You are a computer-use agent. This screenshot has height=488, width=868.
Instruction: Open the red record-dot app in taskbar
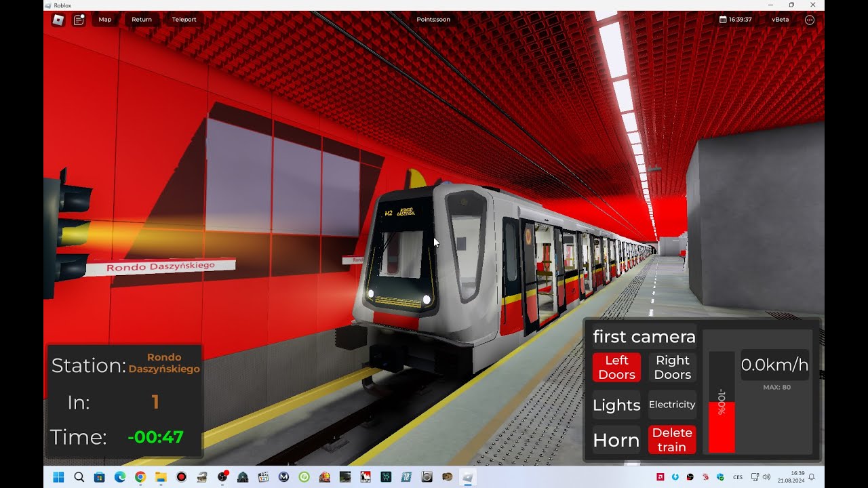[x=181, y=477]
